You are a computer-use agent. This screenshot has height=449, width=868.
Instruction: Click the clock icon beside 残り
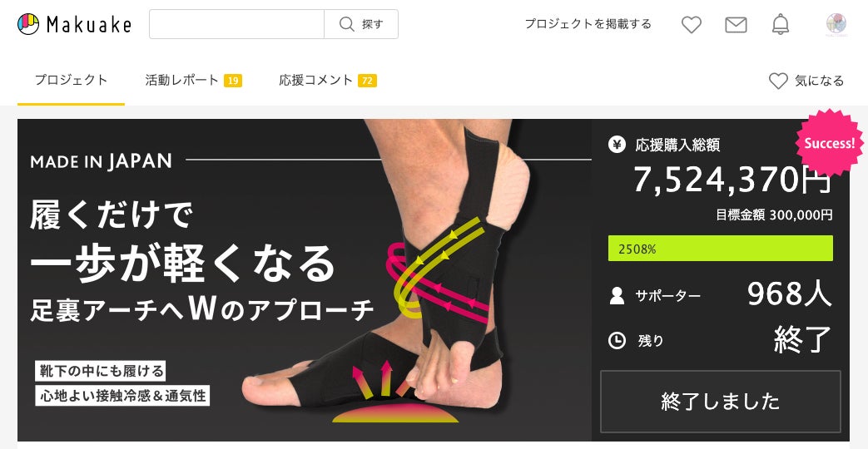click(x=617, y=340)
